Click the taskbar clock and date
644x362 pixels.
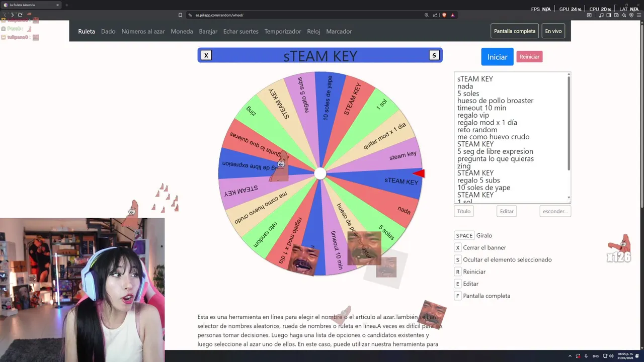625,356
